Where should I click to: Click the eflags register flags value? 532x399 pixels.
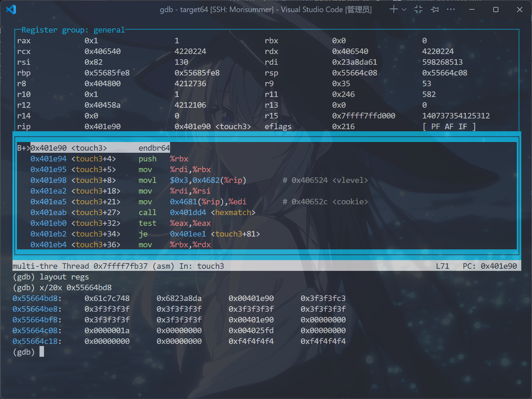click(x=449, y=126)
